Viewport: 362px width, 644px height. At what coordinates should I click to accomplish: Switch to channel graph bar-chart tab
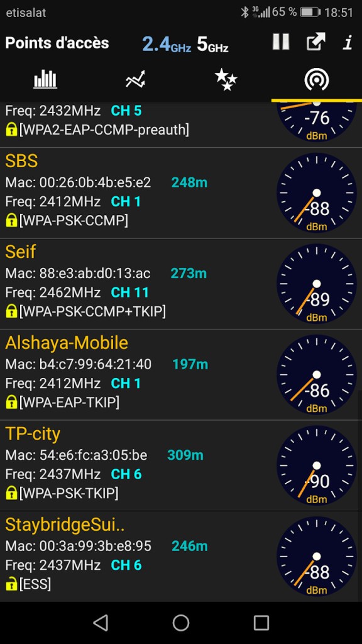(x=45, y=79)
